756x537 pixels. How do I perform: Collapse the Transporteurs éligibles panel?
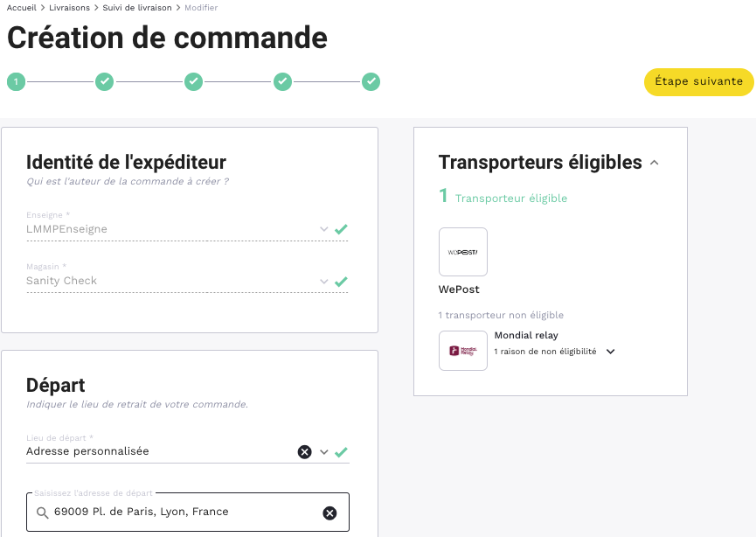point(655,163)
